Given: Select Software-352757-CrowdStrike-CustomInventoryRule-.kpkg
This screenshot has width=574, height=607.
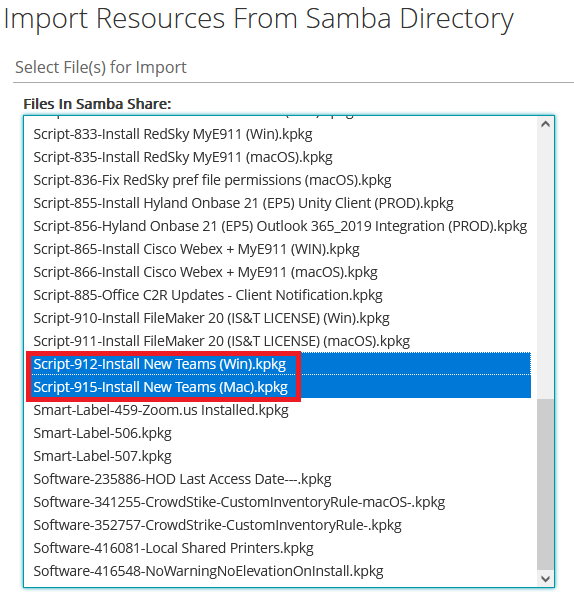Looking at the screenshot, I should 282,525.
